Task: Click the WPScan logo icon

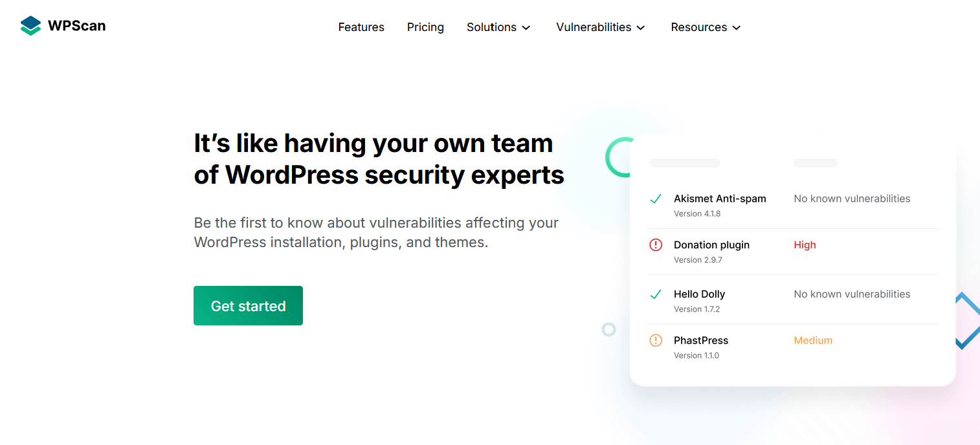Action: point(30,25)
